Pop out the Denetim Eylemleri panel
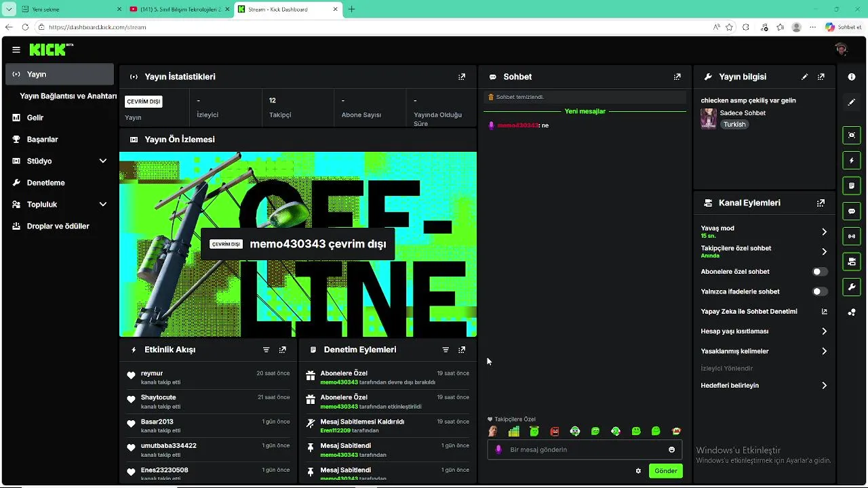 tap(462, 350)
